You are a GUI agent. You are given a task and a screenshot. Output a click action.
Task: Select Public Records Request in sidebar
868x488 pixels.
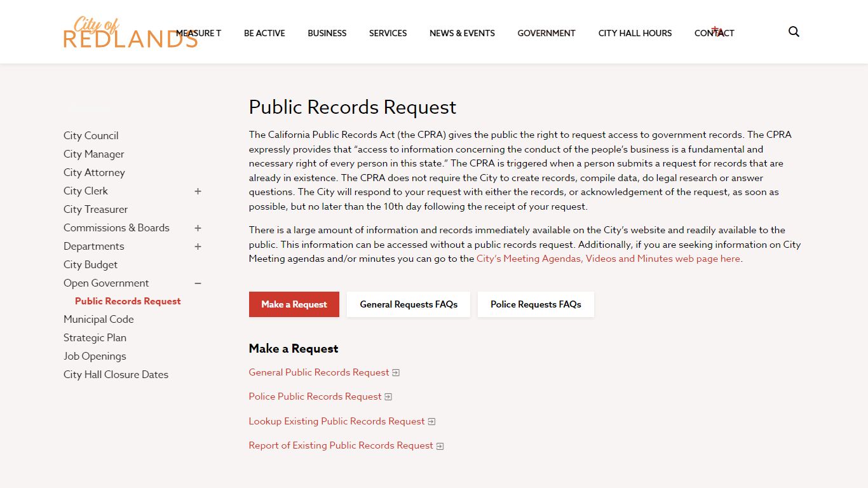128,301
